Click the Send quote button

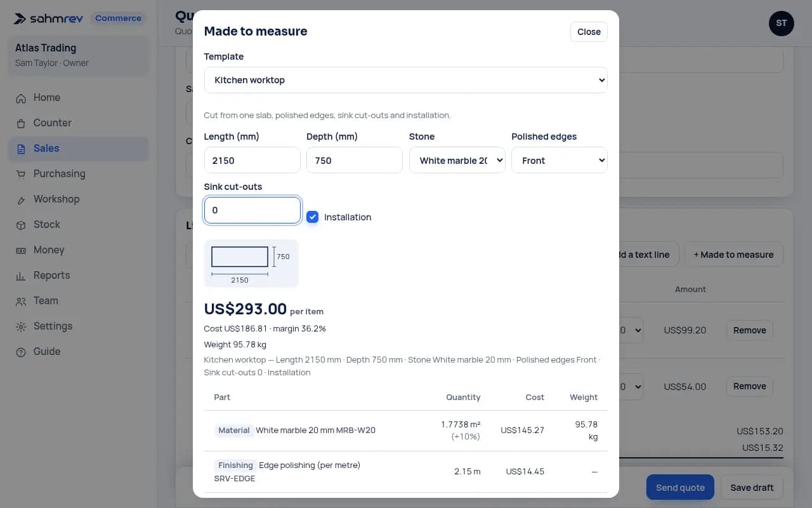(680, 488)
